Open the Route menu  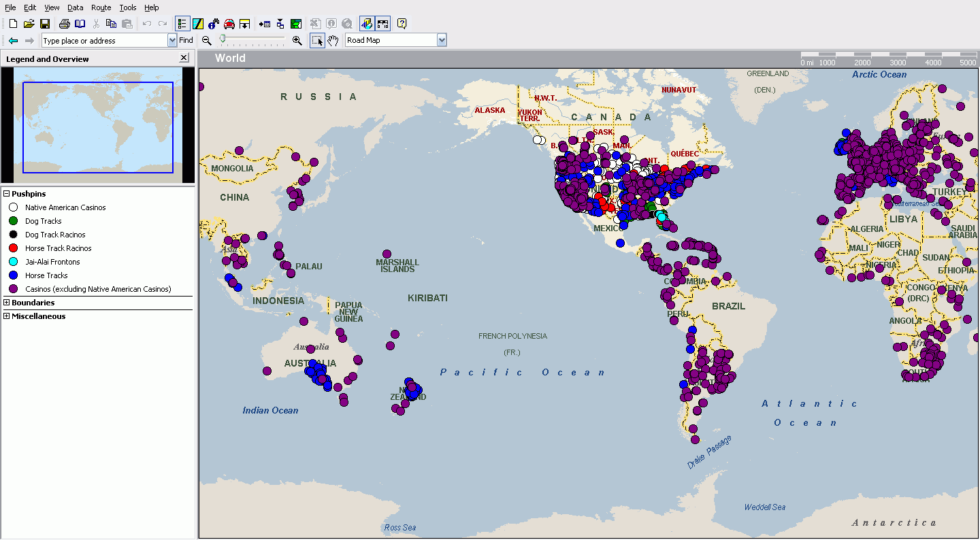tap(101, 7)
